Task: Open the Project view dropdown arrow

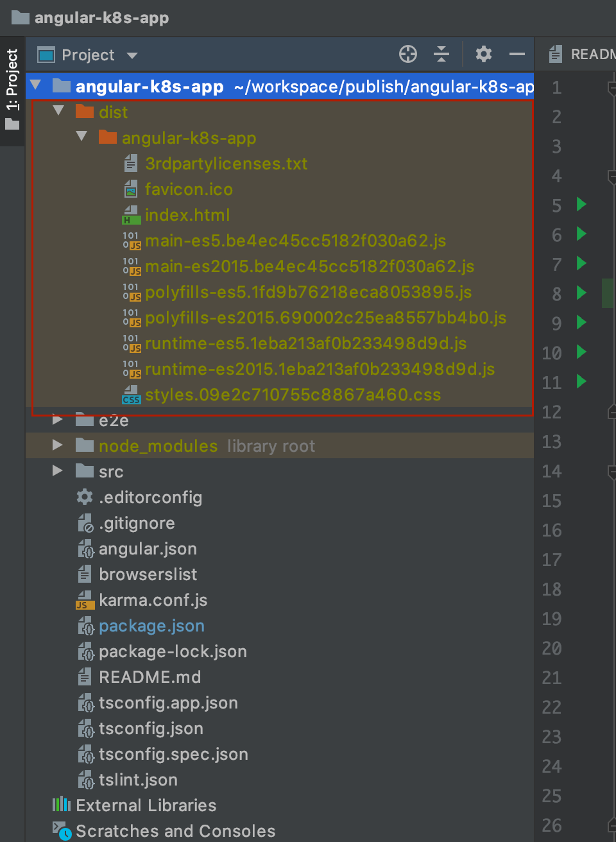Action: [x=132, y=55]
